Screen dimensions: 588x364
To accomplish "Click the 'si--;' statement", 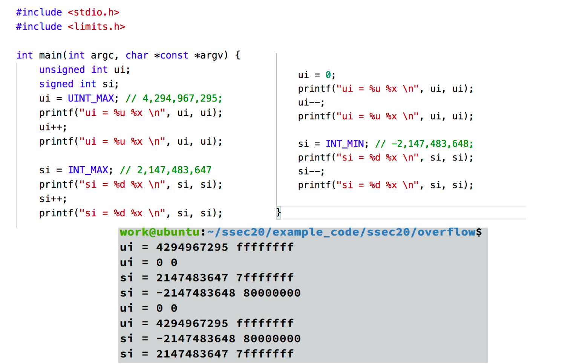I will 311,171.
